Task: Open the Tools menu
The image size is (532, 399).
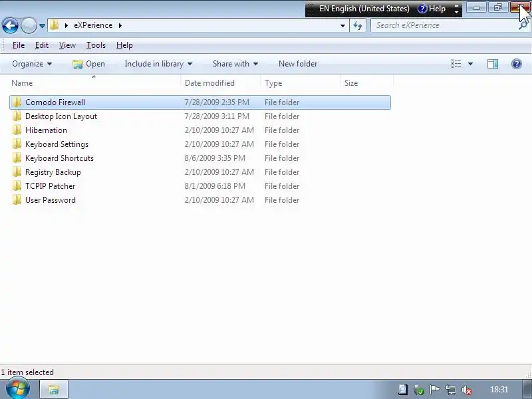Action: (96, 45)
